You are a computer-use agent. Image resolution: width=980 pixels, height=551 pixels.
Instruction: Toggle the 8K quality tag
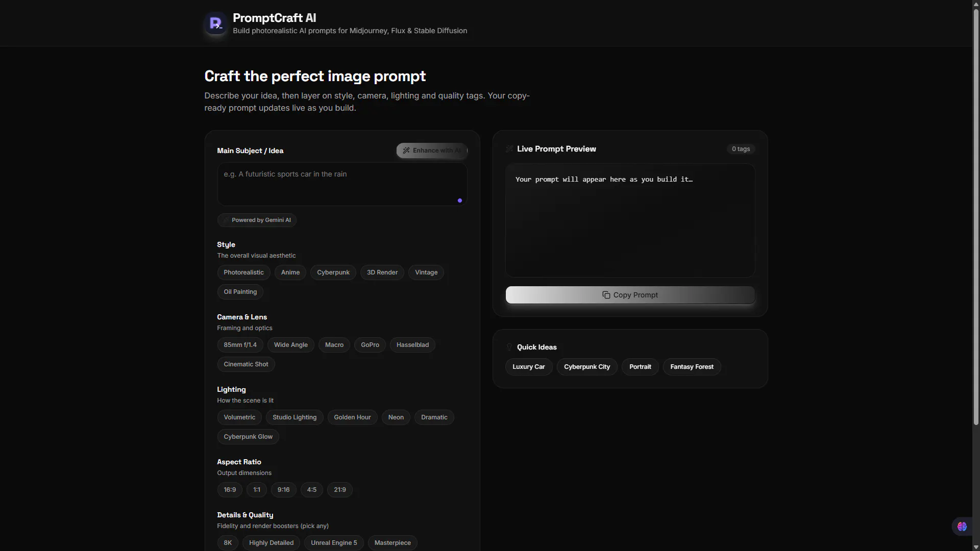(228, 543)
